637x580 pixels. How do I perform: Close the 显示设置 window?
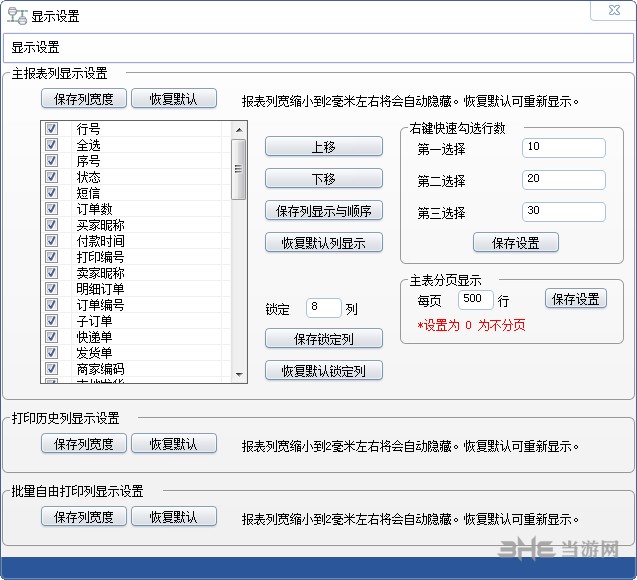[x=614, y=10]
